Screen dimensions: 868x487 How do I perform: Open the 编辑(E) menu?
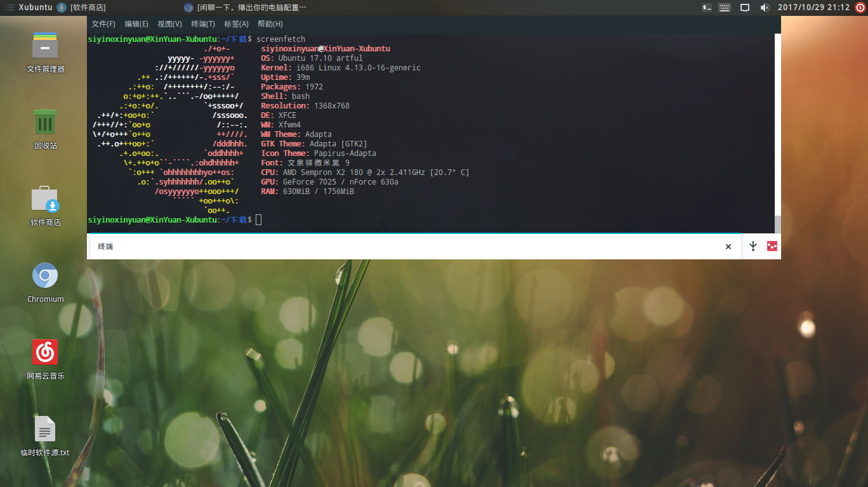[x=136, y=24]
